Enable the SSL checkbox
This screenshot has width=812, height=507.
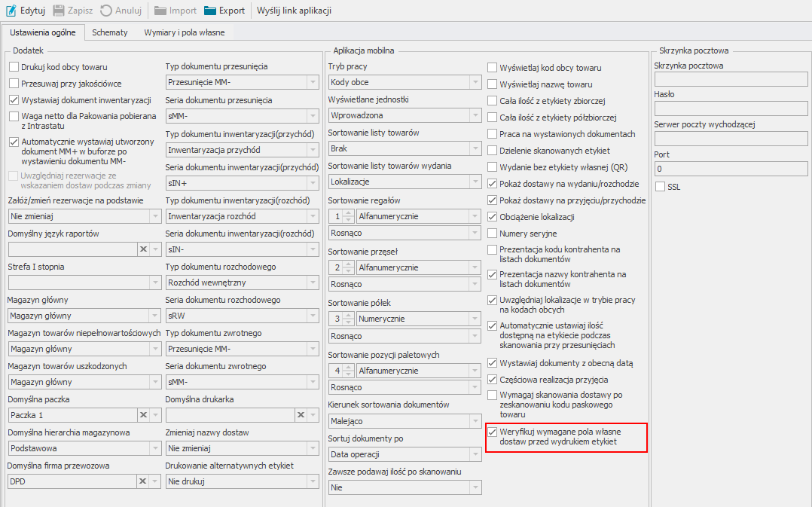pos(661,186)
